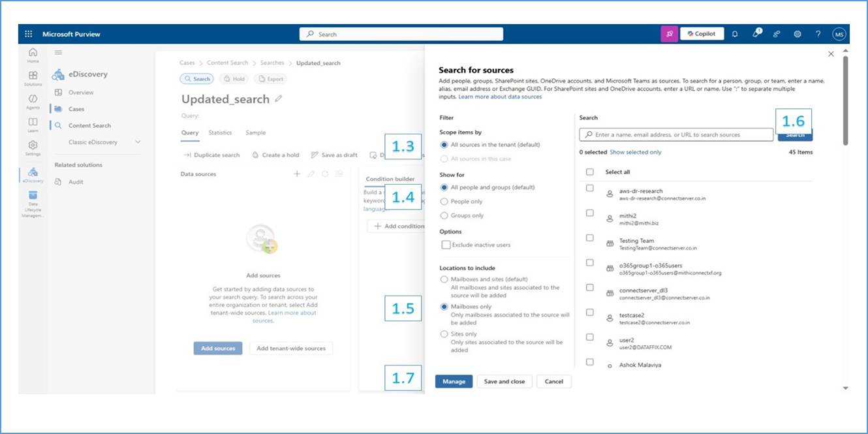This screenshot has width=868, height=434.
Task: Open Data Lifecycle Management rail icon
Action: coord(33,204)
